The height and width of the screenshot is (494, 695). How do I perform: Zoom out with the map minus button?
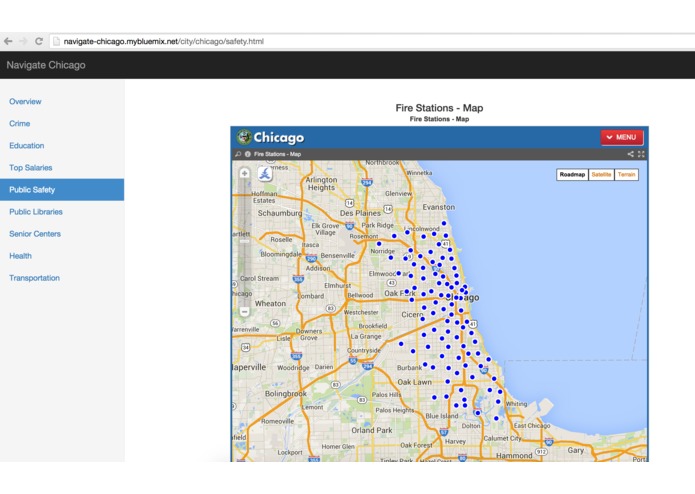tap(244, 311)
